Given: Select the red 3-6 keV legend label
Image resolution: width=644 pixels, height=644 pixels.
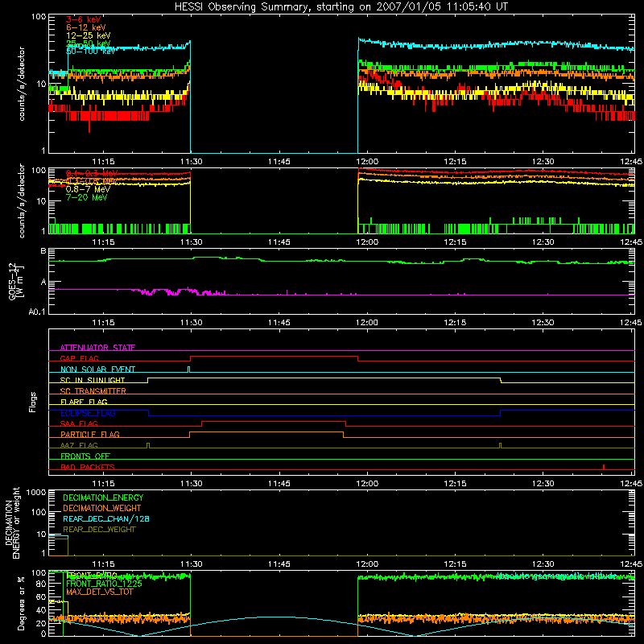Looking at the screenshot, I should pos(84,19).
